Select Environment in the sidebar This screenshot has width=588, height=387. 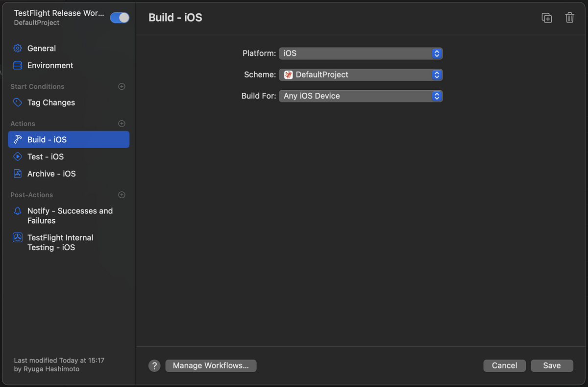(x=69, y=65)
